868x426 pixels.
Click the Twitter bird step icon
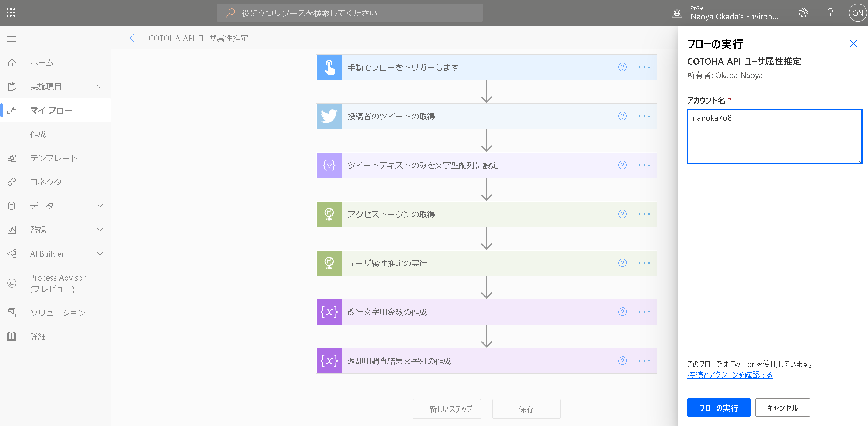(329, 116)
